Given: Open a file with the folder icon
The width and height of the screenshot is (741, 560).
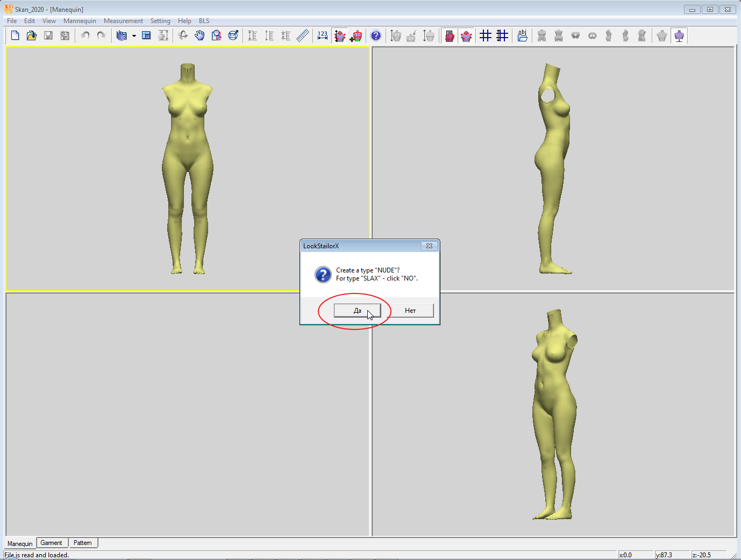Looking at the screenshot, I should click(x=32, y=35).
